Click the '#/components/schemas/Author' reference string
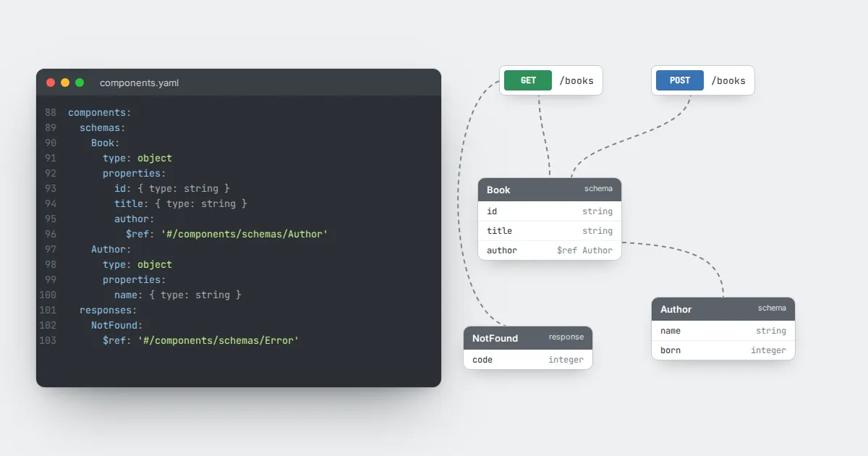The image size is (868, 456). [244, 235]
